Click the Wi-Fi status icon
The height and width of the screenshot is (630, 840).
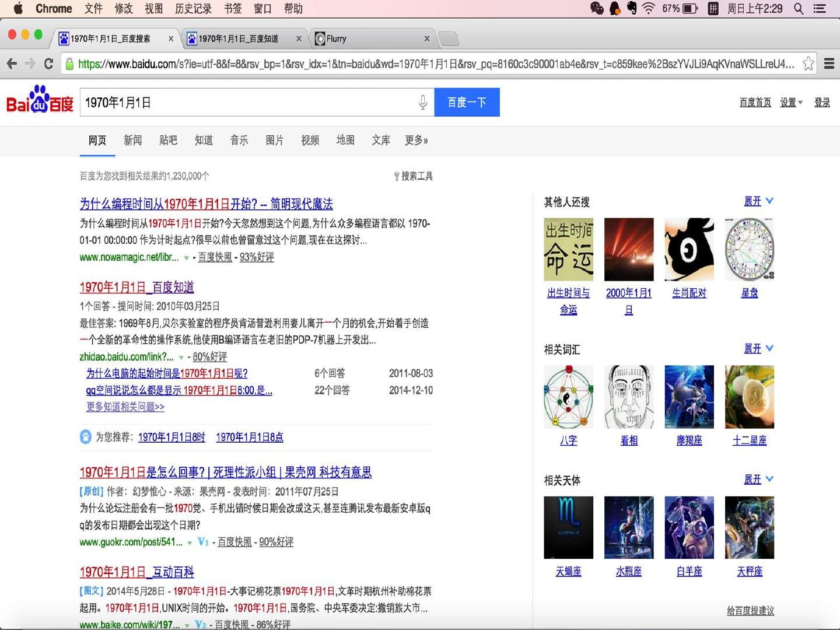click(648, 8)
